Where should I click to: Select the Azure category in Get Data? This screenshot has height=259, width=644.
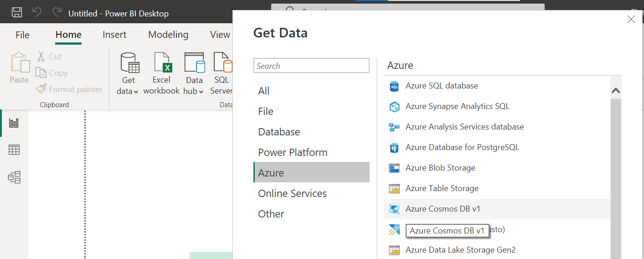click(x=311, y=173)
